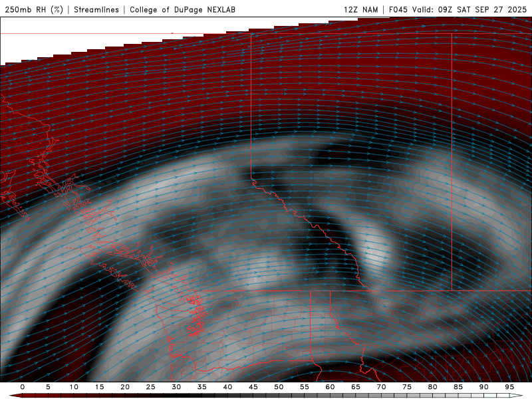The width and height of the screenshot is (532, 399).
Task: Click the 30 label on the legend
Action: click(x=176, y=387)
